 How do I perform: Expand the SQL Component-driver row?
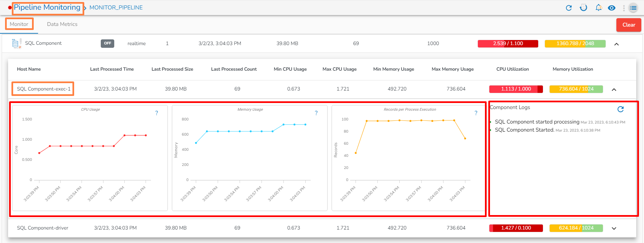coord(614,228)
